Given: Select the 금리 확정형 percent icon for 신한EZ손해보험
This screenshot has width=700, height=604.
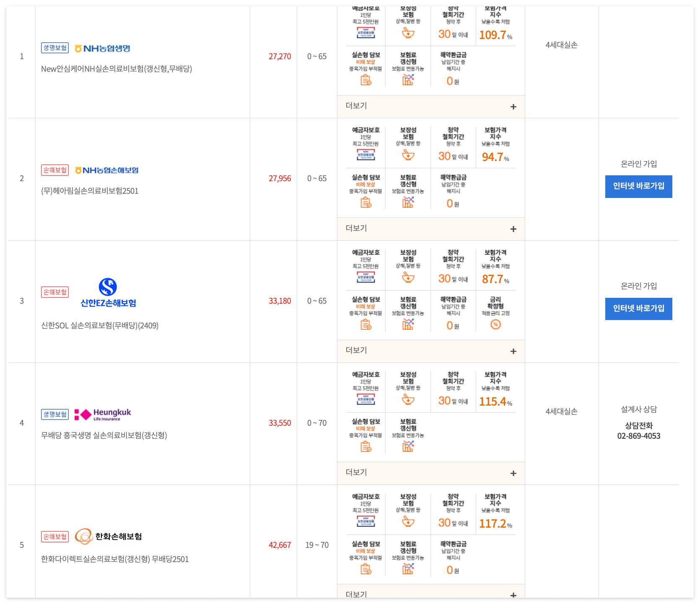Looking at the screenshot, I should 496,323.
